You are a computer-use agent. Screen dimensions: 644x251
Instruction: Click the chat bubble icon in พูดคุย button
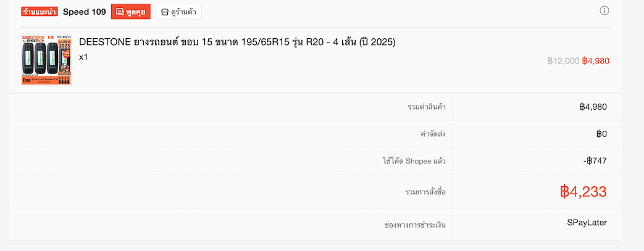(x=120, y=12)
